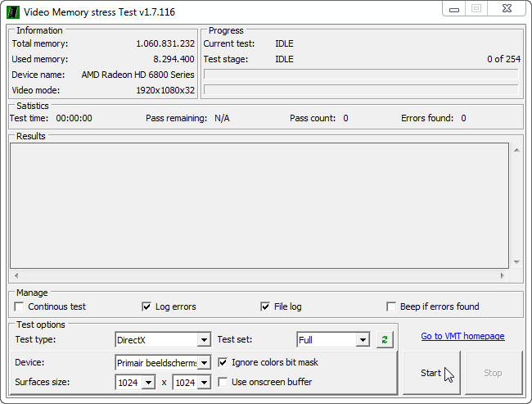Click the test time value 00:00:00
Image resolution: width=532 pixels, height=404 pixels.
[x=74, y=118]
